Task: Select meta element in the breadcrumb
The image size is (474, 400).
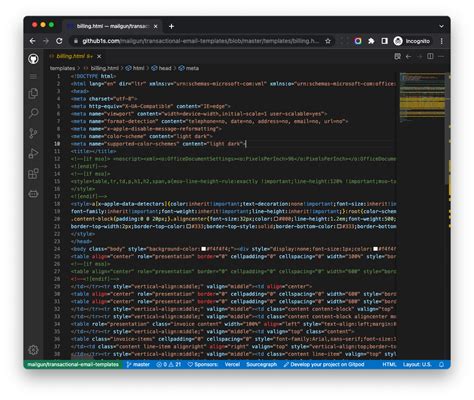Action: [189, 68]
